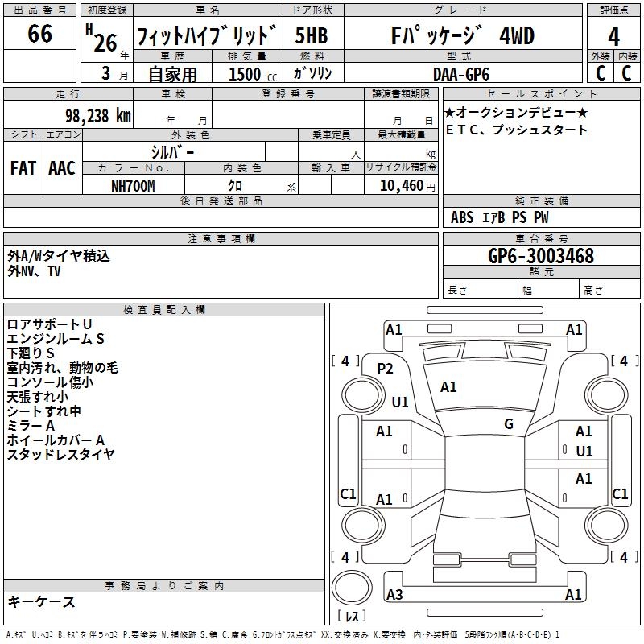Click the air conditioner value AAC
The image size is (644, 644).
tap(62, 168)
